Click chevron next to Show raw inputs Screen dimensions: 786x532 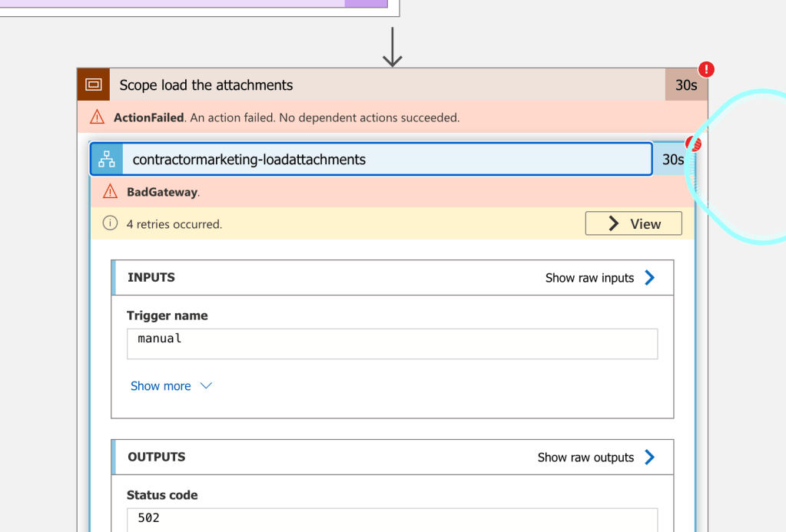click(650, 278)
